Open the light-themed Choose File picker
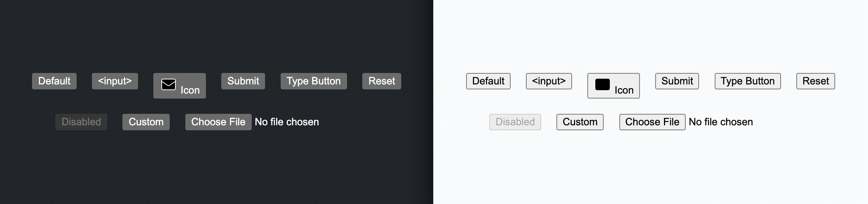Screen dimensions: 868x204 652,122
